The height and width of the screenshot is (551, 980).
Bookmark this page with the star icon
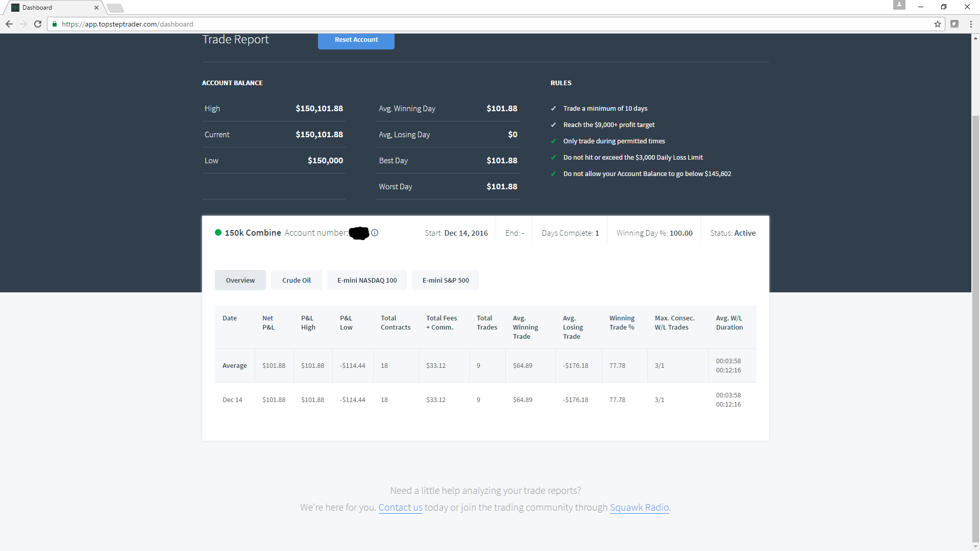click(938, 24)
